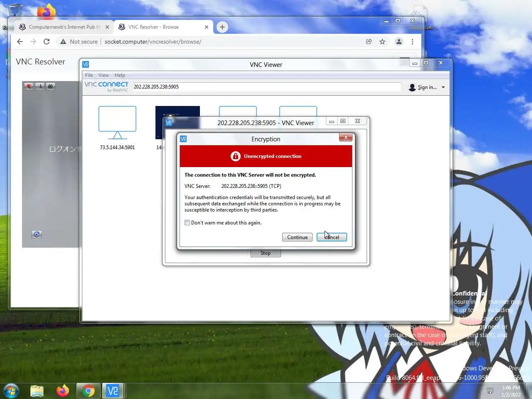Click the VNC logo in Encryption title bar
This screenshot has height=399, width=532.
[x=183, y=139]
